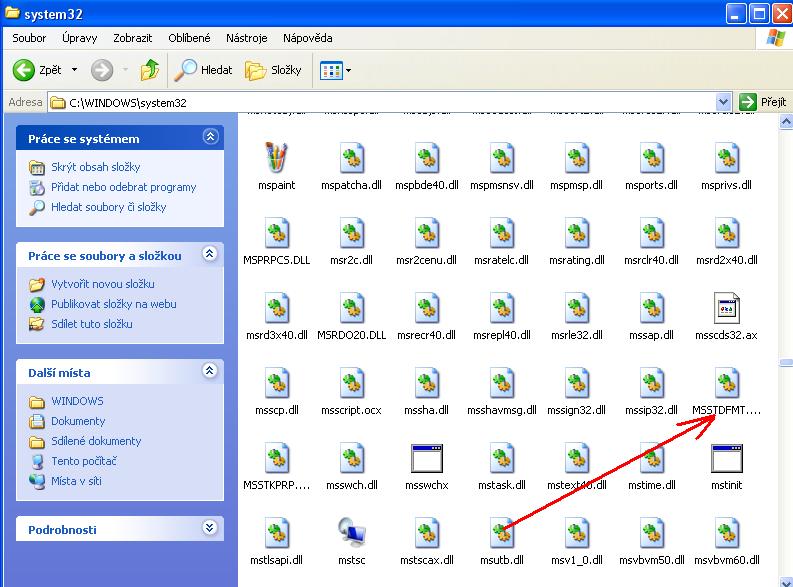Select the MSSTKPRP file icon
Screen dimensions: 793x587
point(277,458)
